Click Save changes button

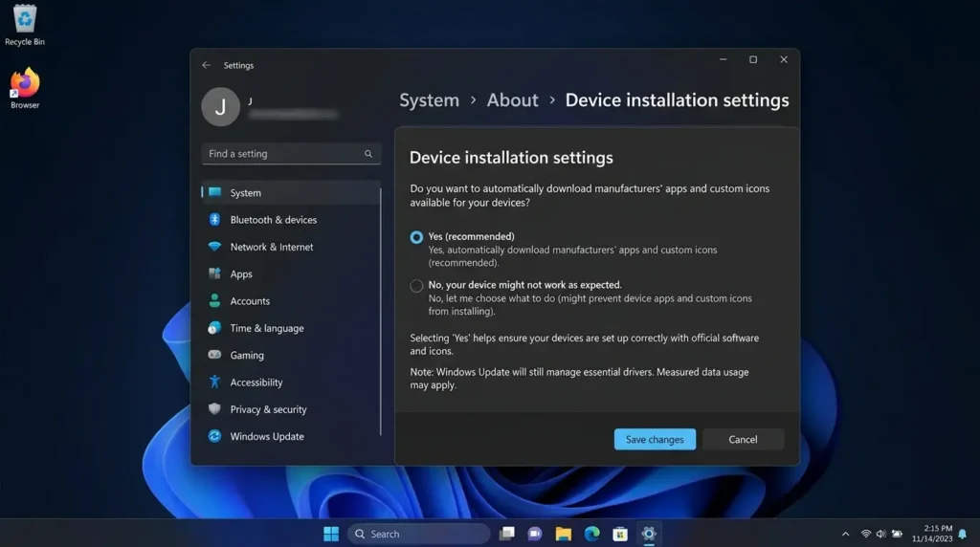pyautogui.click(x=655, y=439)
